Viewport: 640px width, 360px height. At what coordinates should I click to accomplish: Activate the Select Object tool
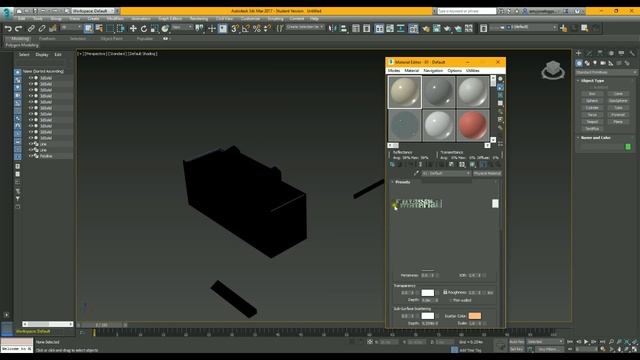tap(89, 28)
